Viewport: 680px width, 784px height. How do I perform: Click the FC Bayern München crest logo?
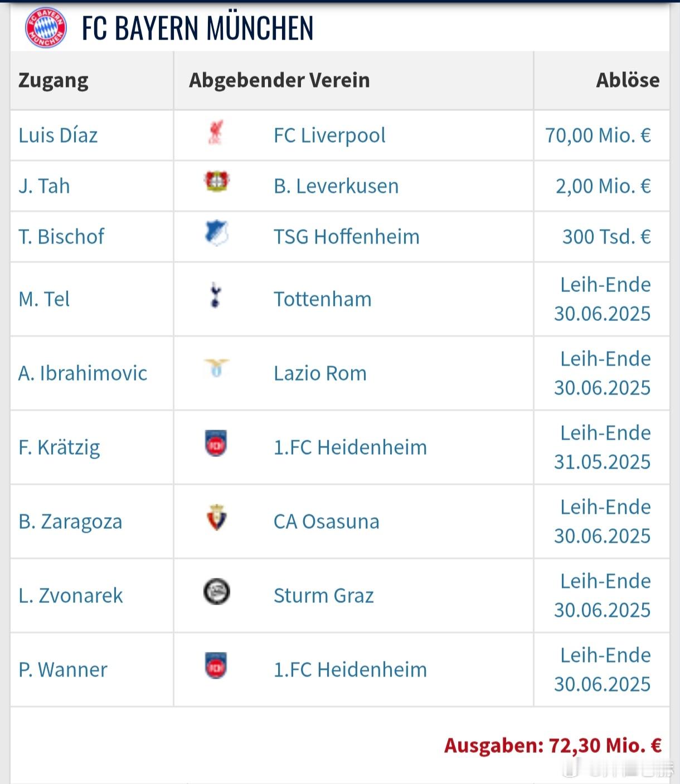point(46,28)
